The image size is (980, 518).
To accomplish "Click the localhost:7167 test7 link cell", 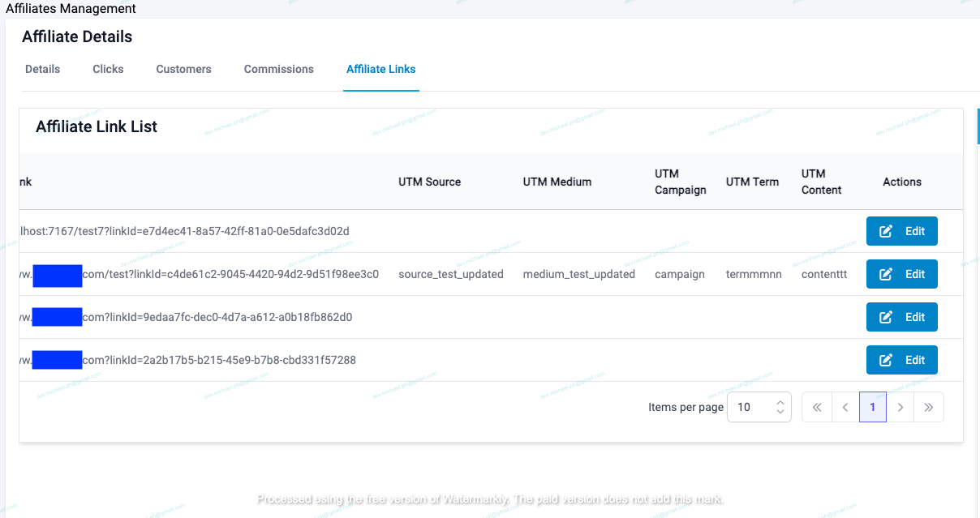I will pyautogui.click(x=184, y=231).
